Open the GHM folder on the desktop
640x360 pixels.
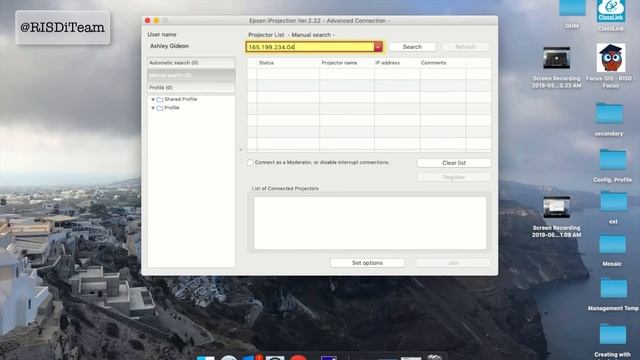coord(572,8)
